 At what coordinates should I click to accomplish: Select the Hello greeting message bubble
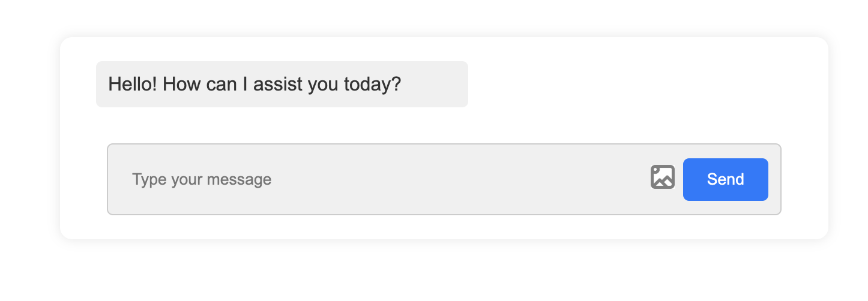[x=282, y=84]
